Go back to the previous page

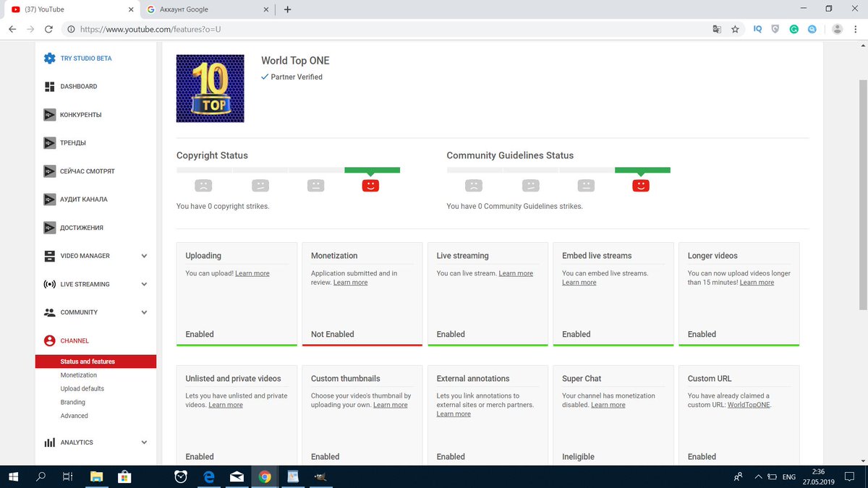(x=12, y=30)
